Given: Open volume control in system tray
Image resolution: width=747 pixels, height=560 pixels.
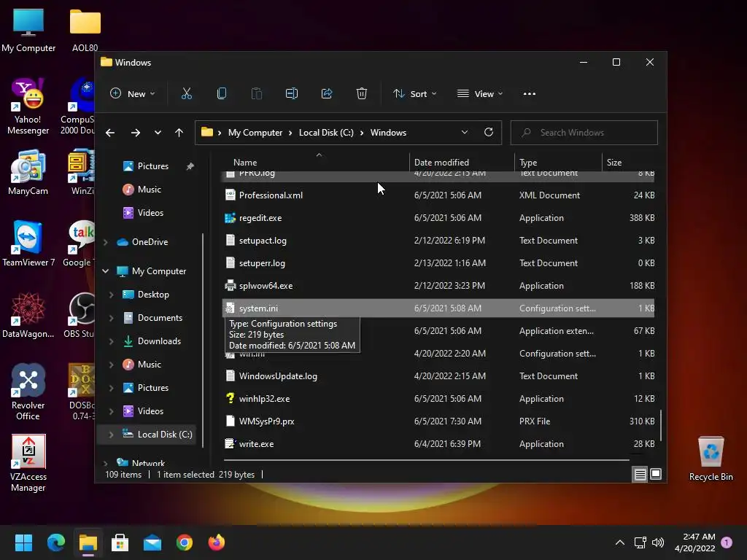Looking at the screenshot, I should pyautogui.click(x=658, y=542).
